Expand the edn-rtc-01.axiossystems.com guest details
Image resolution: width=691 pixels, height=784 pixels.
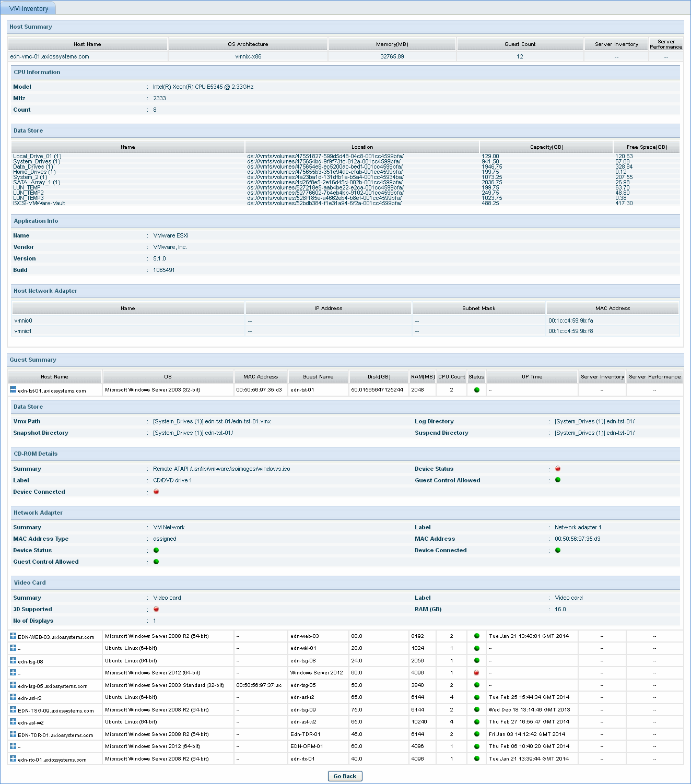coord(13,758)
